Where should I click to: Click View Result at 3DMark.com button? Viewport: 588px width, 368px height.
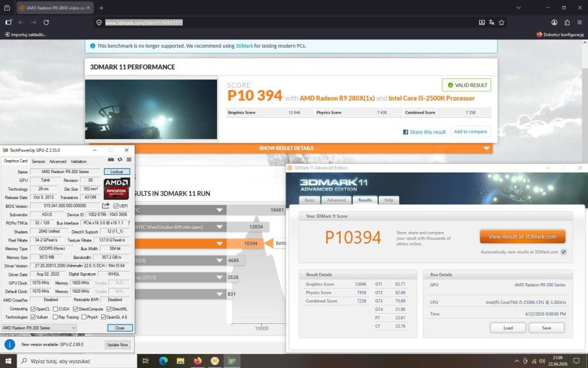point(522,237)
